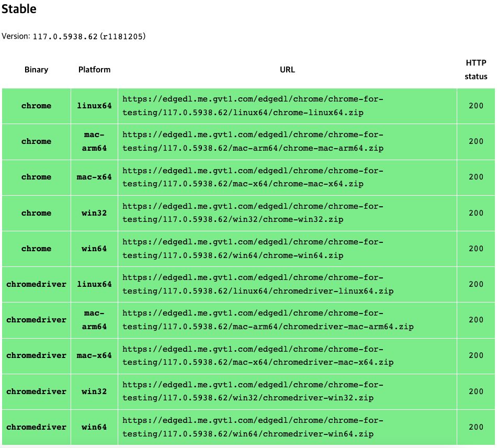Click mac-arm64 platform in chromedriver row
497x448 pixels.
pyautogui.click(x=95, y=320)
